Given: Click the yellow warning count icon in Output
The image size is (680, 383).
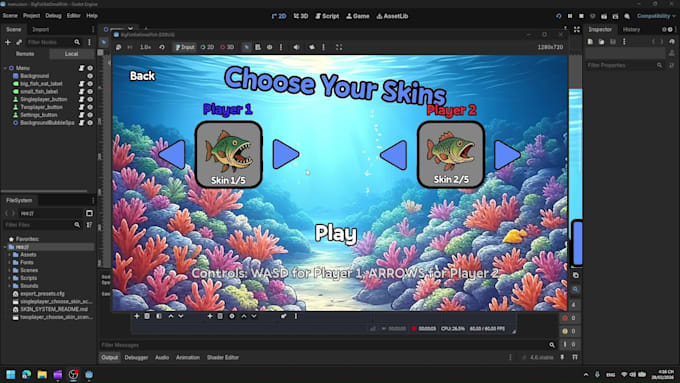Looking at the screenshot, I should click(565, 331).
